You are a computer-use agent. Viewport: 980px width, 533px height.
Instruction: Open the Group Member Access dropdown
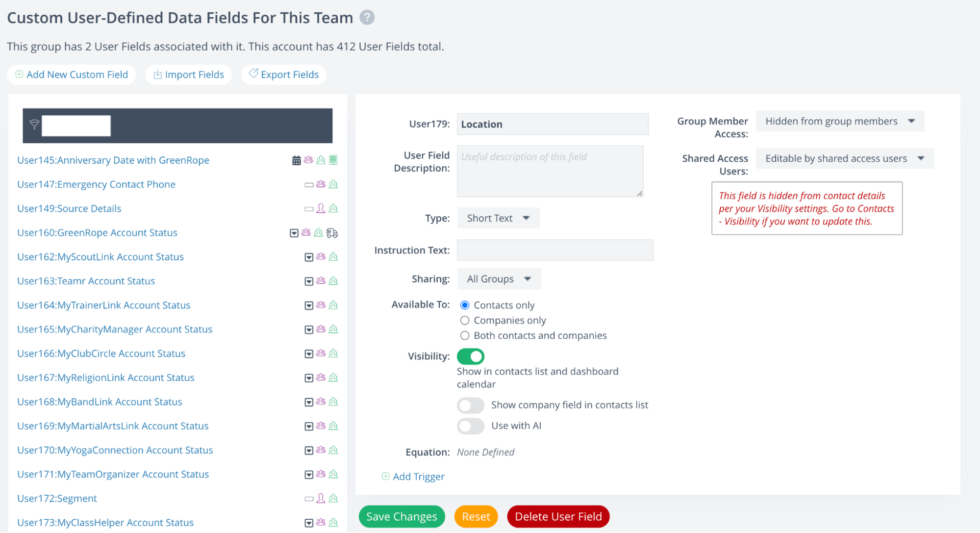[840, 121]
